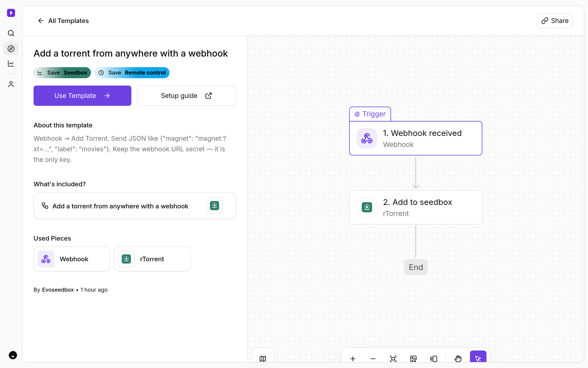Click the Save Seedbox badge
588x368 pixels.
coord(62,72)
